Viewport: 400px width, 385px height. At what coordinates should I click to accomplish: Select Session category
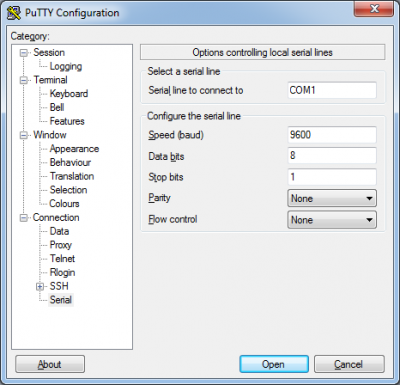[49, 52]
